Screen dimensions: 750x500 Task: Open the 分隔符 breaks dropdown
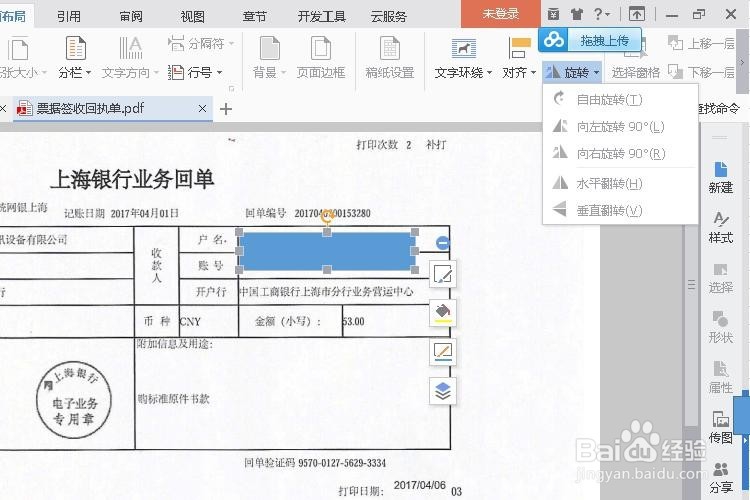click(x=201, y=44)
